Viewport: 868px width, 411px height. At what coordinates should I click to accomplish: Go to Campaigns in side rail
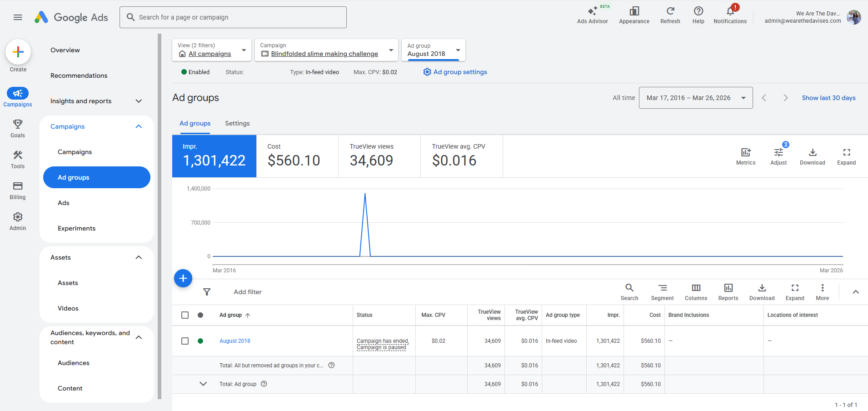coord(18,97)
